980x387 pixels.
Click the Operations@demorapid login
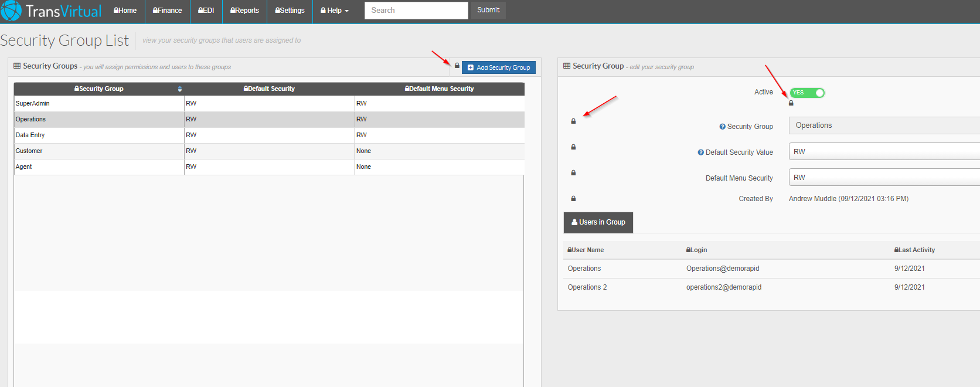pos(723,269)
